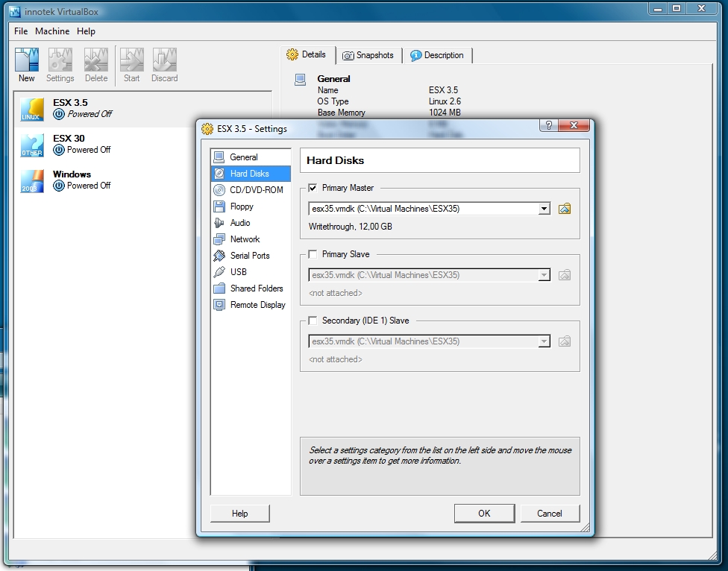Select the ESX 3.5 VM name in the list
Viewport: 728px width, 571px height.
pyautogui.click(x=70, y=103)
